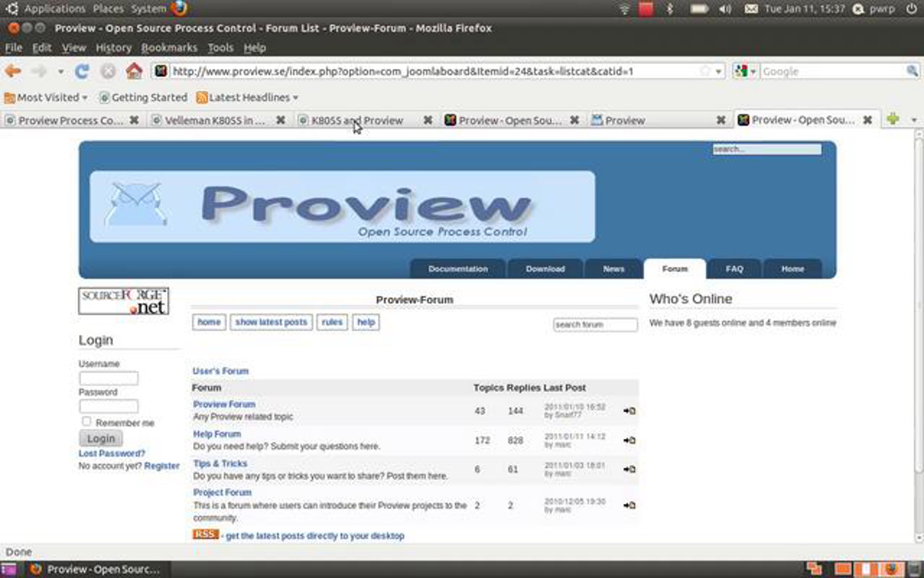
Task: Open the search engine selector dropdown
Action: tap(745, 71)
